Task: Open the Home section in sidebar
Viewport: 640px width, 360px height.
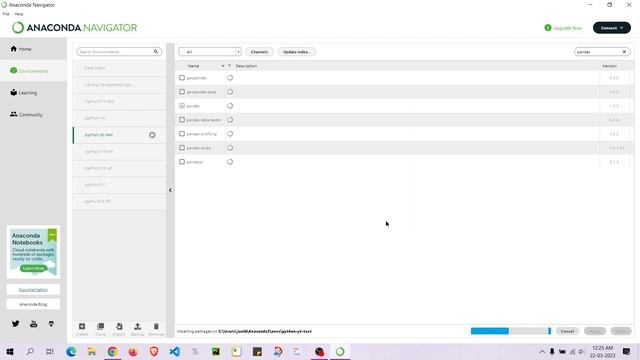Action: pos(21,49)
